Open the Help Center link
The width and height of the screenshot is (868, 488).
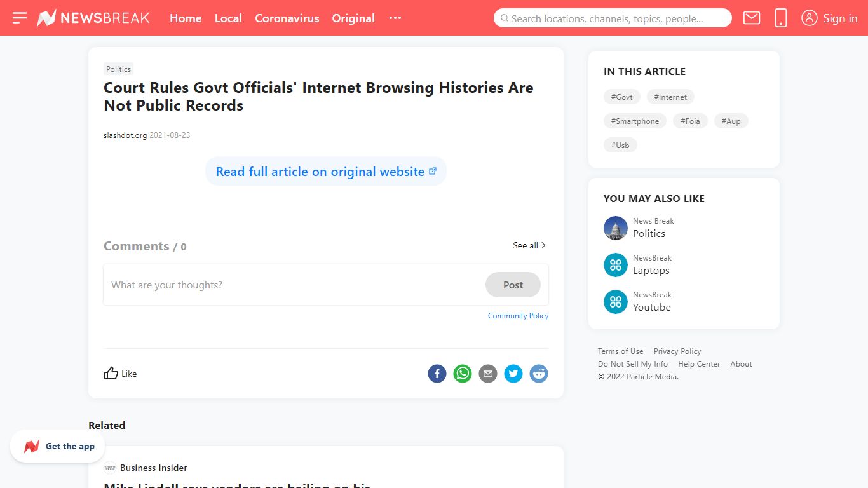(699, 363)
